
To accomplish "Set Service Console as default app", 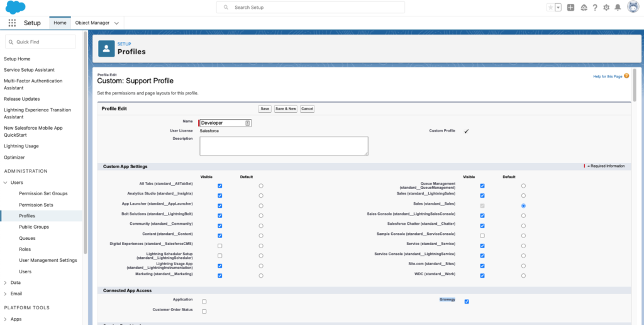I will (523, 256).
